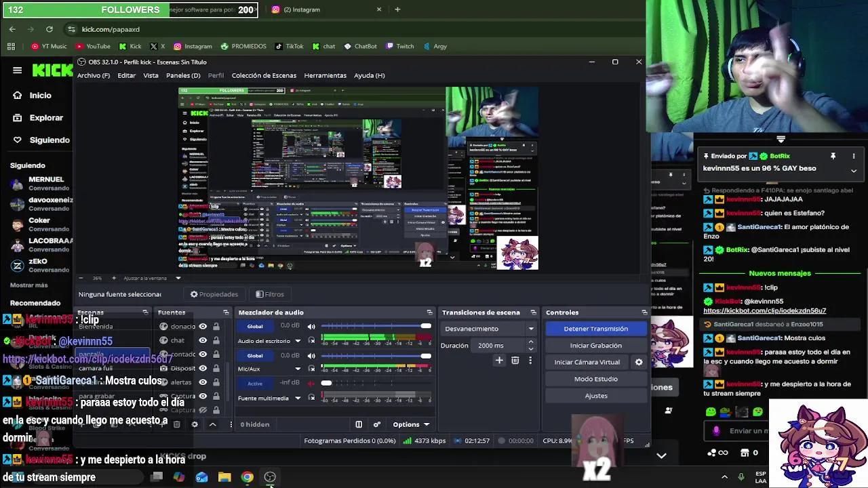The image size is (868, 488).
Task: Expand the pinned BotRix message chevron
Action: pos(854,171)
